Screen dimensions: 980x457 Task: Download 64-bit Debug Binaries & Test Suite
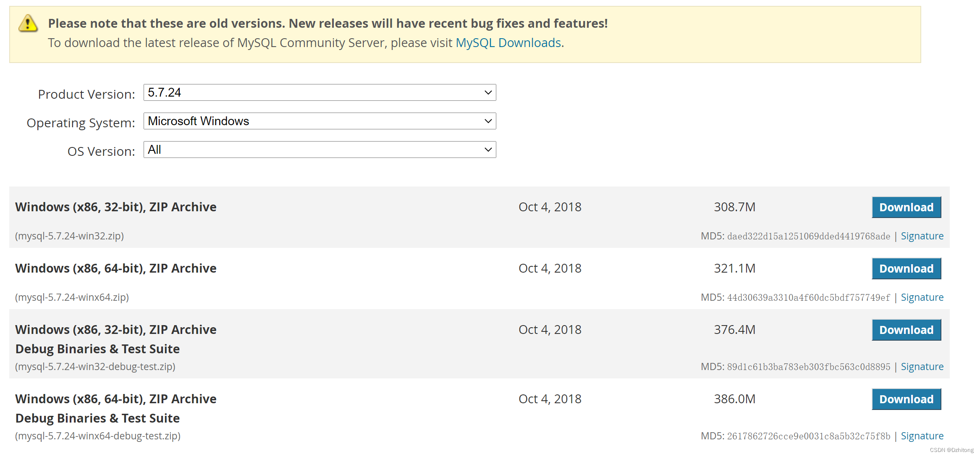pyautogui.click(x=906, y=399)
